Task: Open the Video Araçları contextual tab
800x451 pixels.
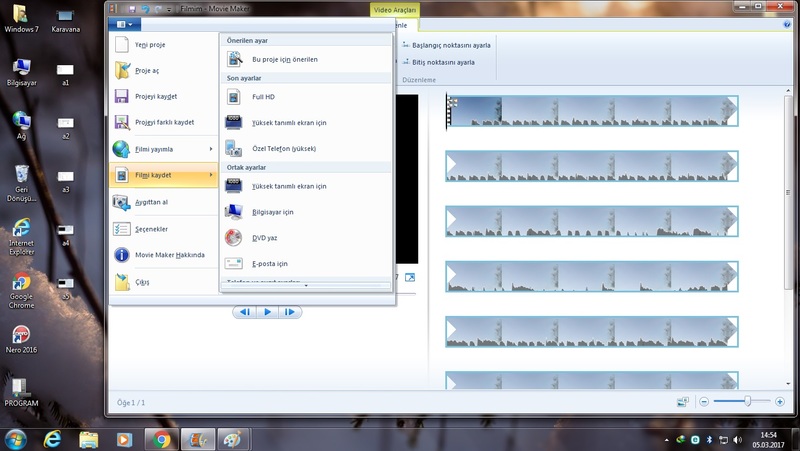Action: (394, 10)
